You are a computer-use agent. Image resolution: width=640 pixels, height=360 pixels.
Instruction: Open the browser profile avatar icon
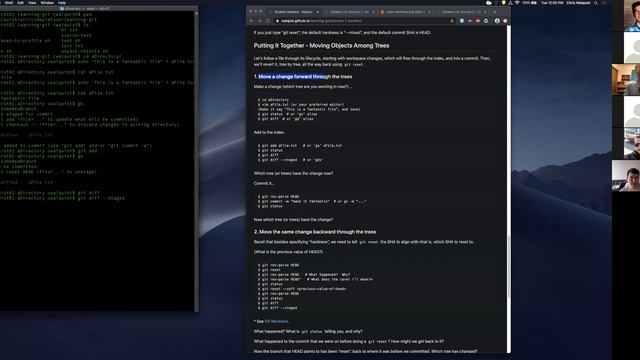coord(497,21)
